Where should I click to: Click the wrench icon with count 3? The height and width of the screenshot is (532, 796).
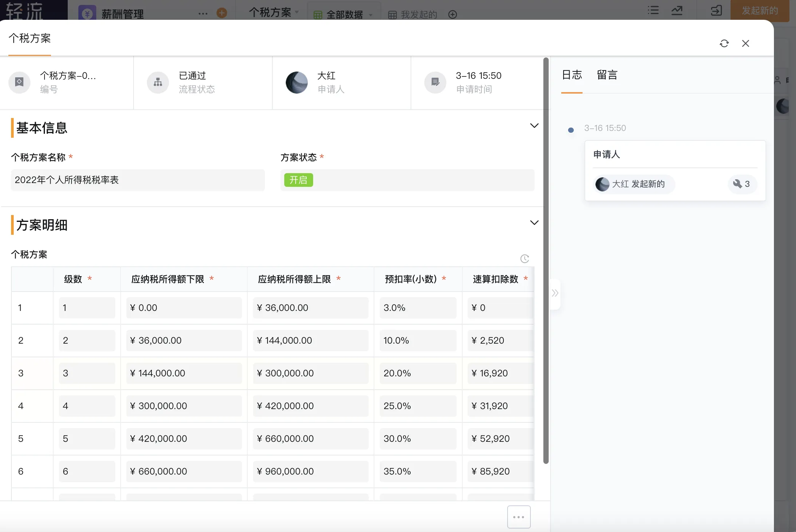[x=742, y=184]
